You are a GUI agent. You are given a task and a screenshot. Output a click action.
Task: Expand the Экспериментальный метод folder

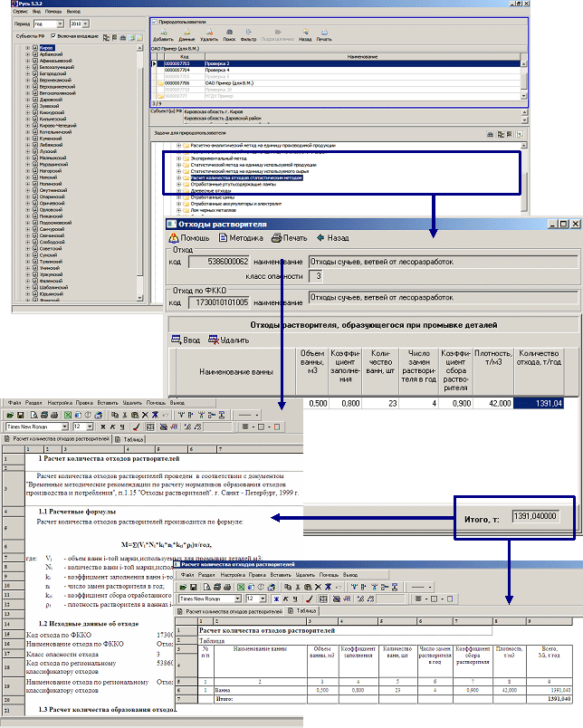177,158
